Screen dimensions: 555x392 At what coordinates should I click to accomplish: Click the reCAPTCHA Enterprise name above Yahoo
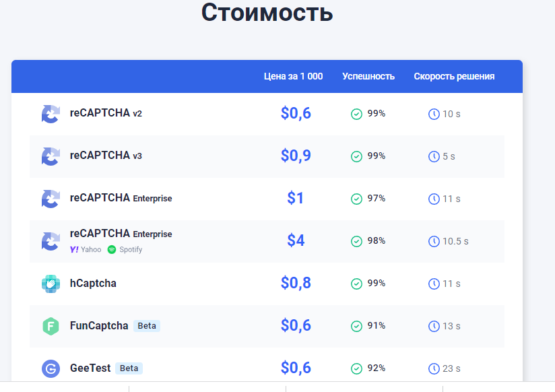[x=121, y=234]
